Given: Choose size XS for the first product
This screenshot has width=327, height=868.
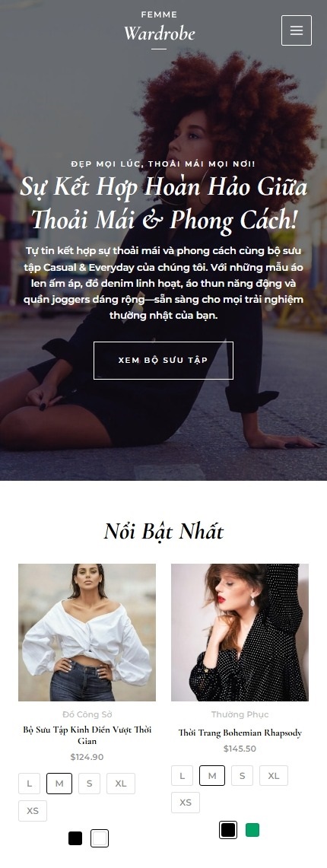Looking at the screenshot, I should 33,811.
